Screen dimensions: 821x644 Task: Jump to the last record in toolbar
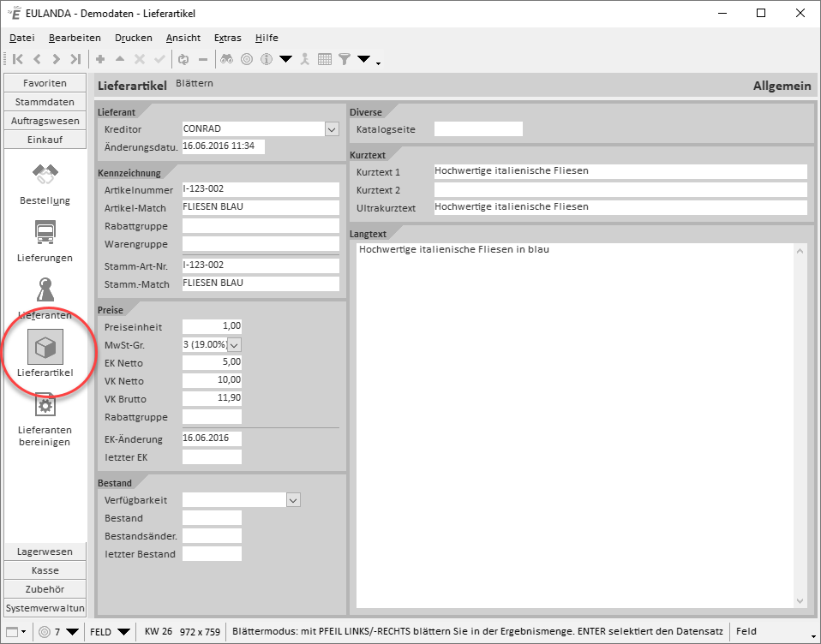point(75,59)
